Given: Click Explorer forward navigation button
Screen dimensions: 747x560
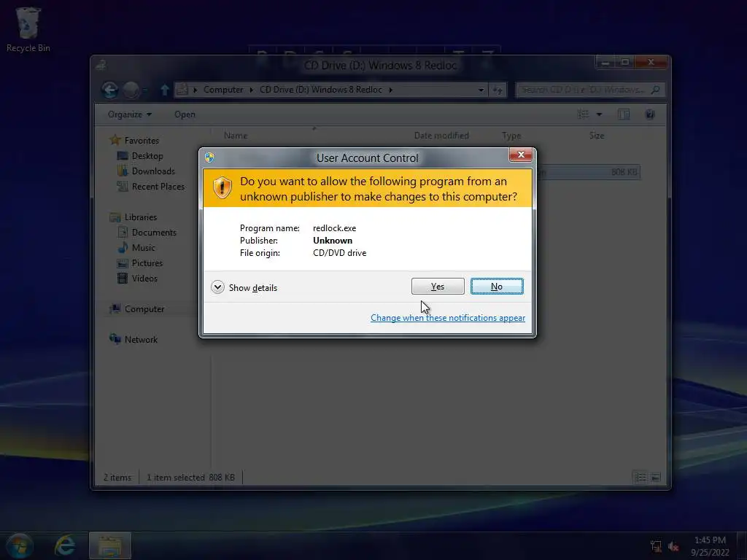Looking at the screenshot, I should [x=131, y=90].
